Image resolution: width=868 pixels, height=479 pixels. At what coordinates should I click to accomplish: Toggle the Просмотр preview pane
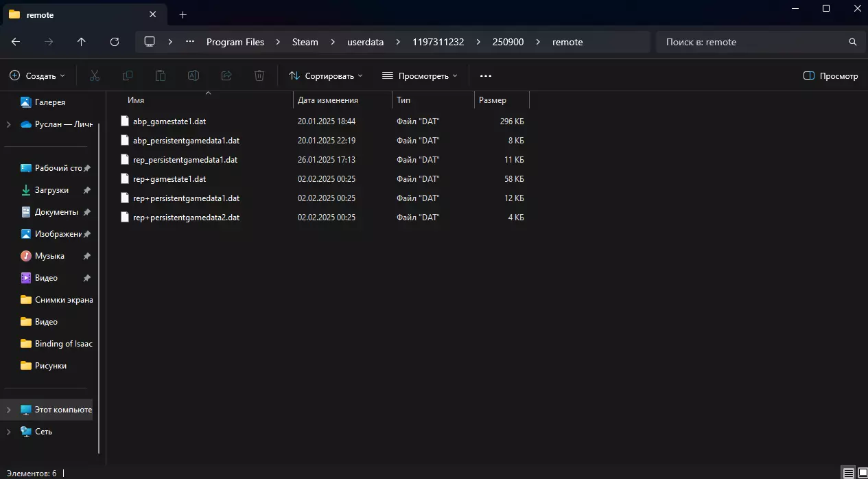pyautogui.click(x=830, y=76)
